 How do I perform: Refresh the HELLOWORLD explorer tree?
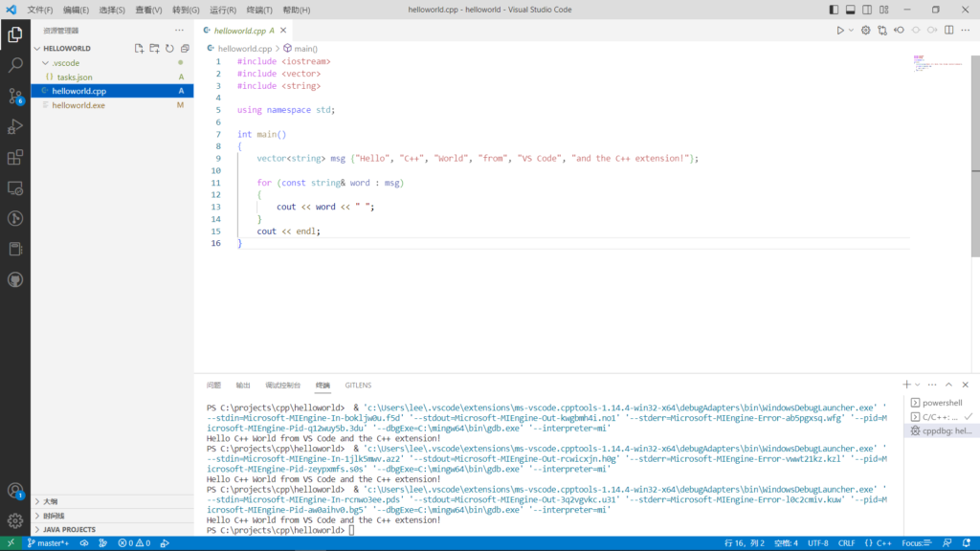[169, 48]
